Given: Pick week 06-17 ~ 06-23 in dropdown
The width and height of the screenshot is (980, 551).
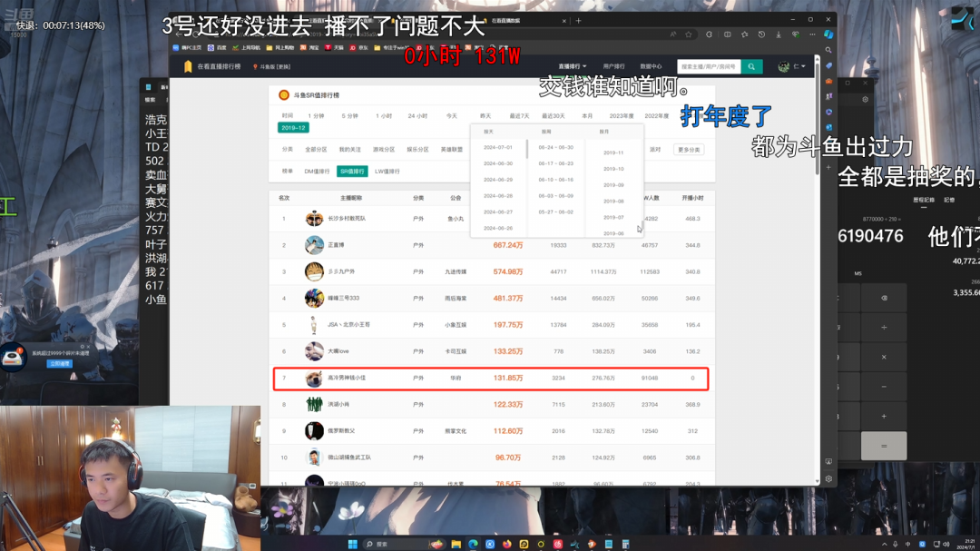Looking at the screenshot, I should [x=556, y=163].
